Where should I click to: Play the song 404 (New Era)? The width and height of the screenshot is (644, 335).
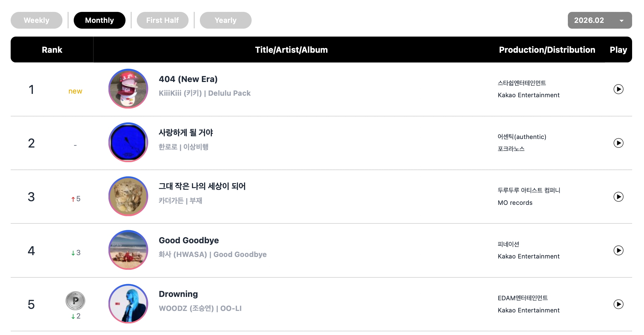tap(618, 89)
